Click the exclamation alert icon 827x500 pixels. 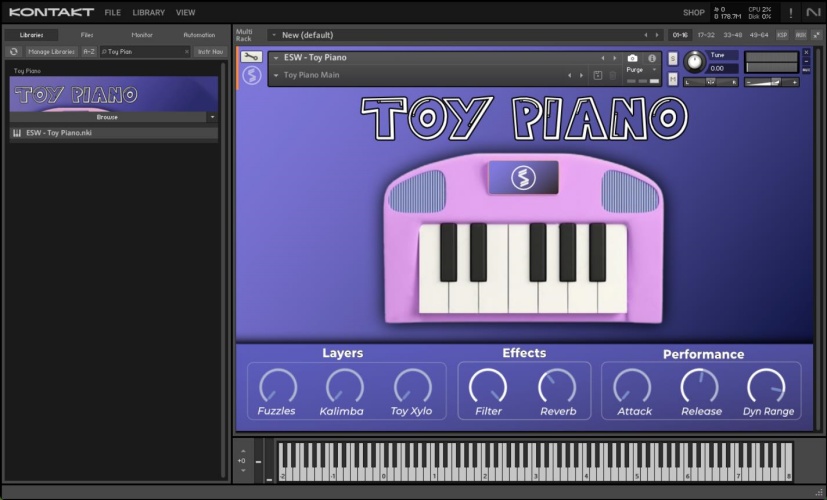click(x=790, y=12)
